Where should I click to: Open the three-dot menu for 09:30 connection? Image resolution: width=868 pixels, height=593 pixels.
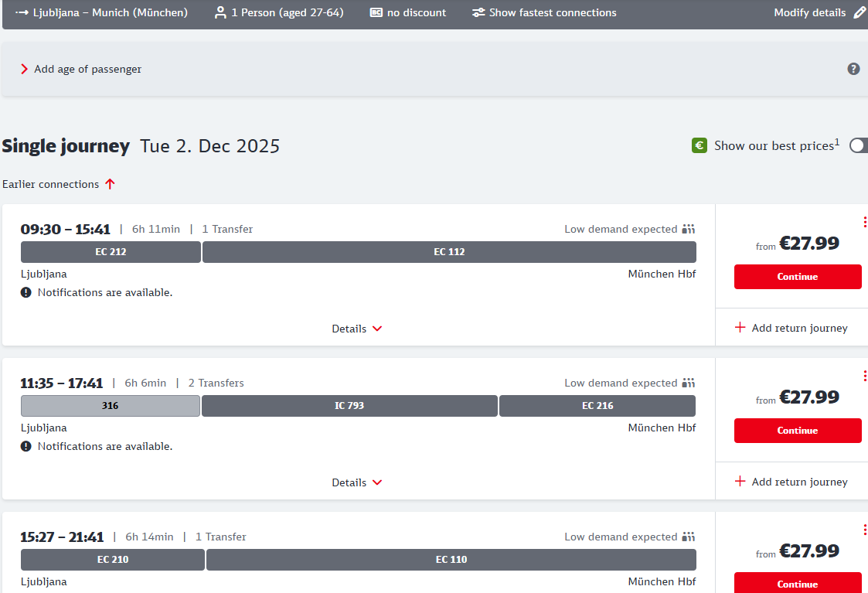pyautogui.click(x=865, y=222)
